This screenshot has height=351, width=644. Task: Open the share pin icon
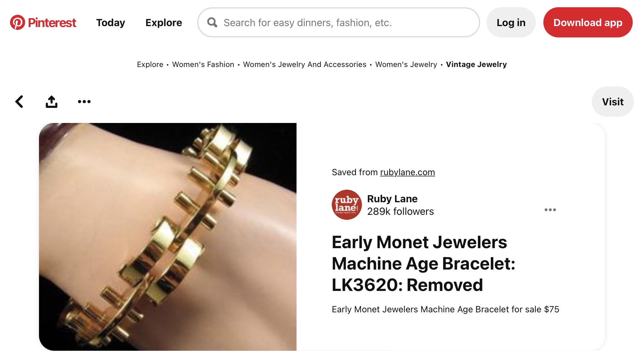[52, 102]
